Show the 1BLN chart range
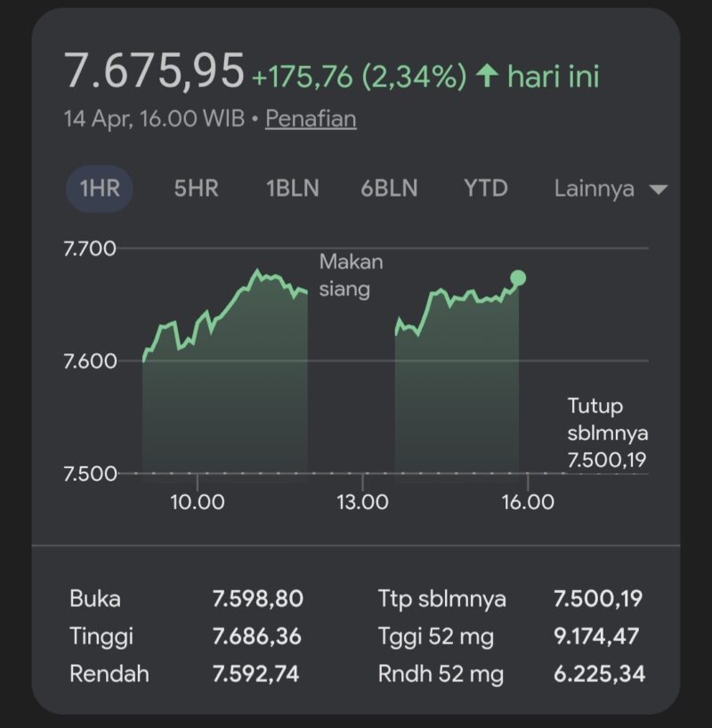This screenshot has width=712, height=728. [293, 189]
